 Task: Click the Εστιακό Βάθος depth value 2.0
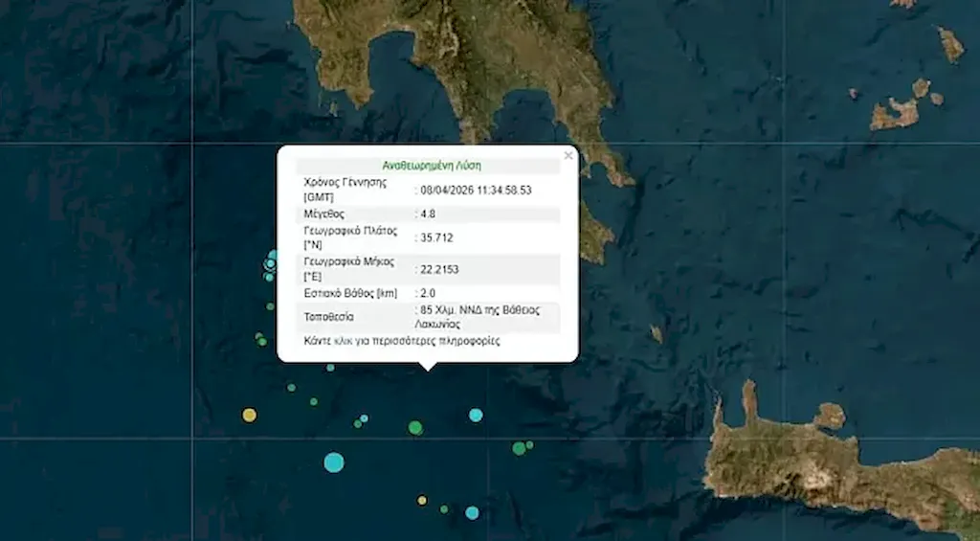[427, 293]
